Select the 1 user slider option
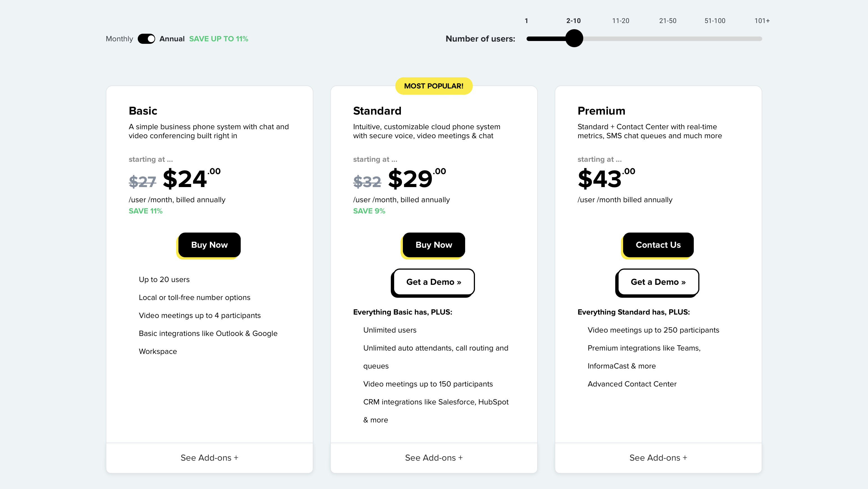This screenshot has width=868, height=489. click(x=526, y=21)
